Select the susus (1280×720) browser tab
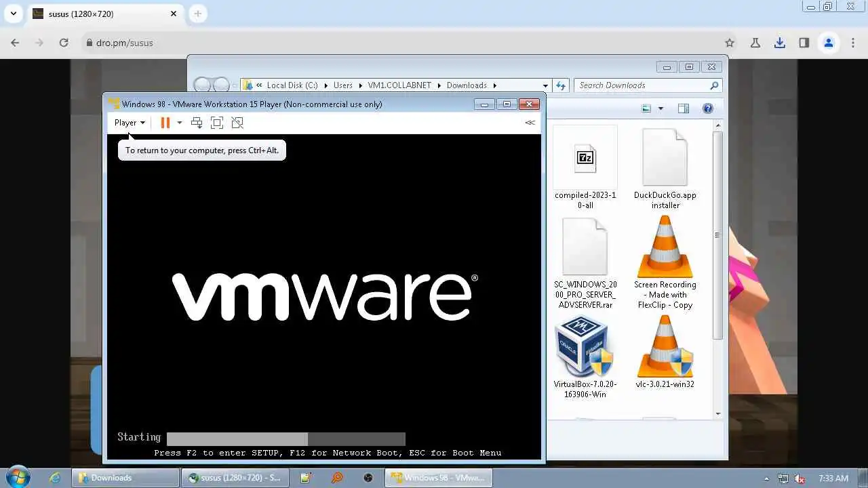 105,14
